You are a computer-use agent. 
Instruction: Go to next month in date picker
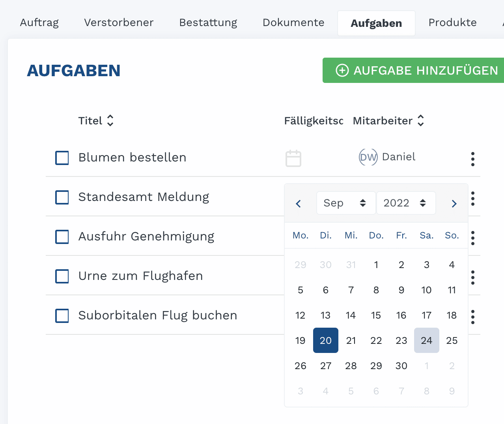[454, 203]
